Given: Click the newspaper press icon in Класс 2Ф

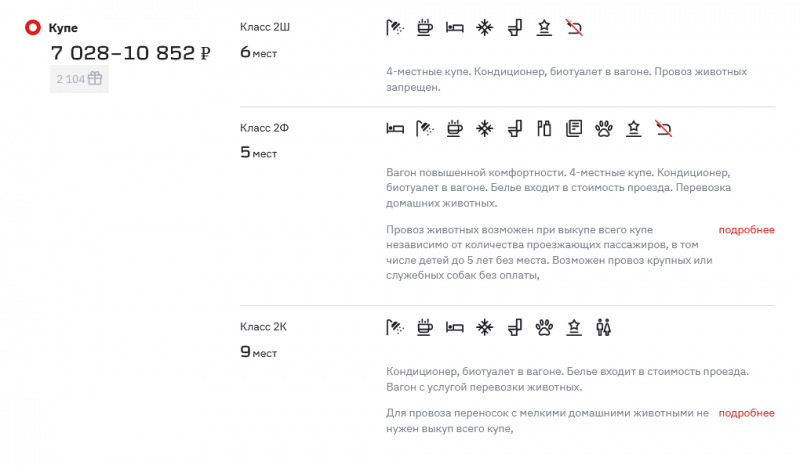Looking at the screenshot, I should pos(574,127).
